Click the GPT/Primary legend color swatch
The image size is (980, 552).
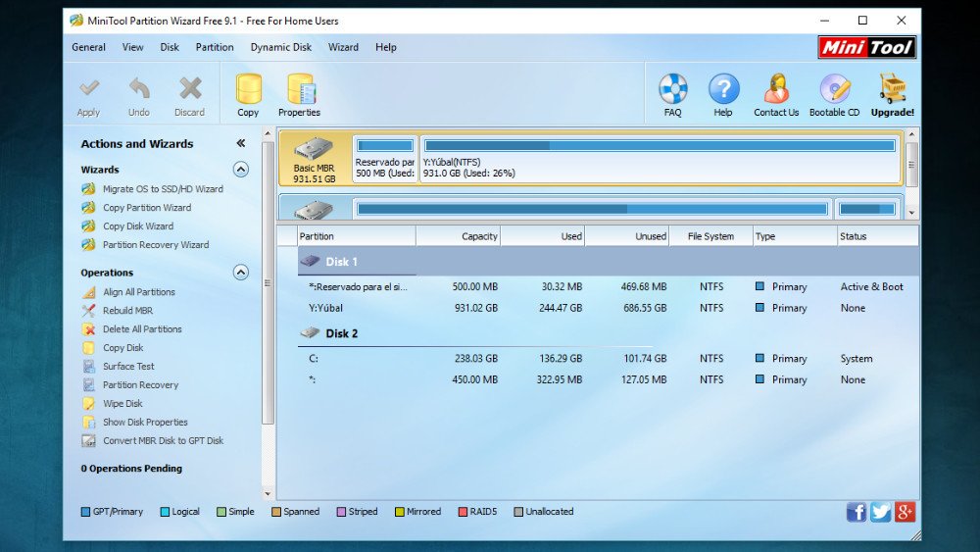coord(85,512)
